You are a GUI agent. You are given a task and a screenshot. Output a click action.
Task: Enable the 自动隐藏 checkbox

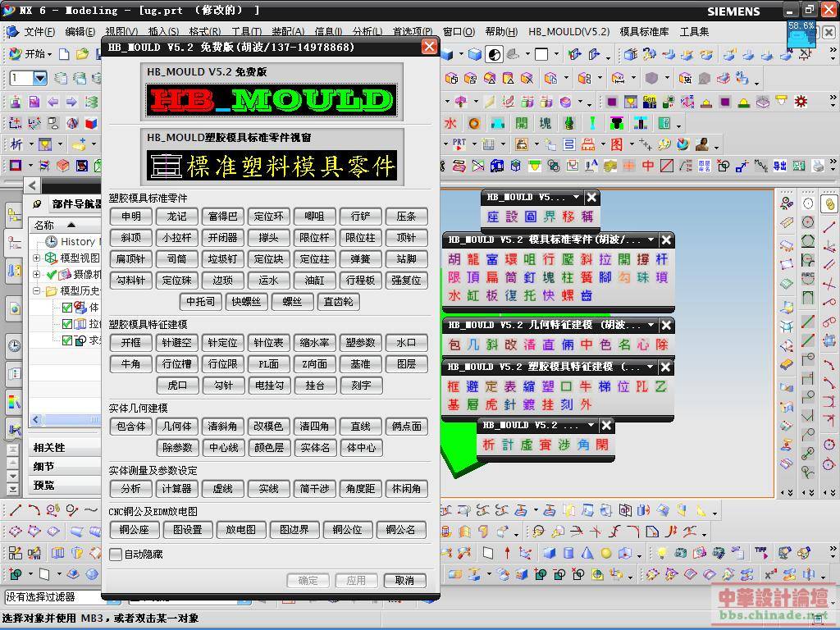click(115, 555)
